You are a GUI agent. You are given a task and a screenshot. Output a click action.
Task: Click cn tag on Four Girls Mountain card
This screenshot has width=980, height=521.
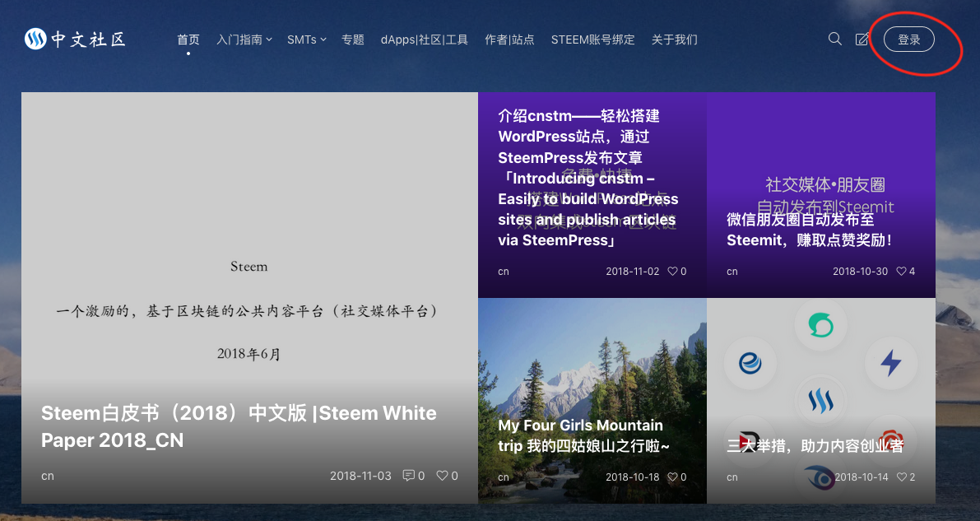click(x=503, y=477)
